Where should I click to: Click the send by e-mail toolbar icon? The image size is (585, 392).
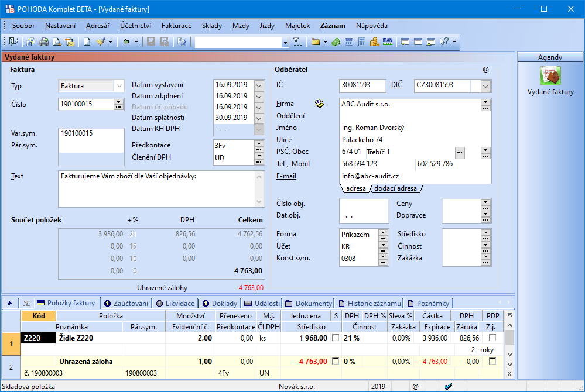[x=70, y=42]
